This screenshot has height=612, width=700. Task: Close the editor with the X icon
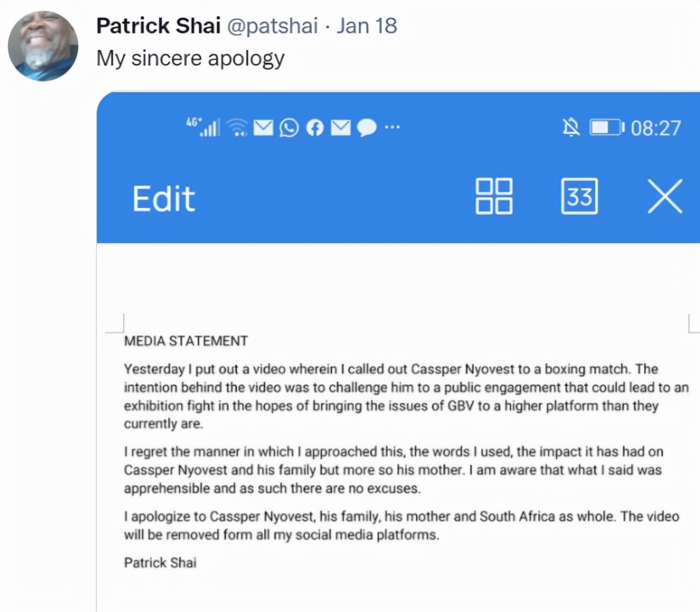coord(665,197)
